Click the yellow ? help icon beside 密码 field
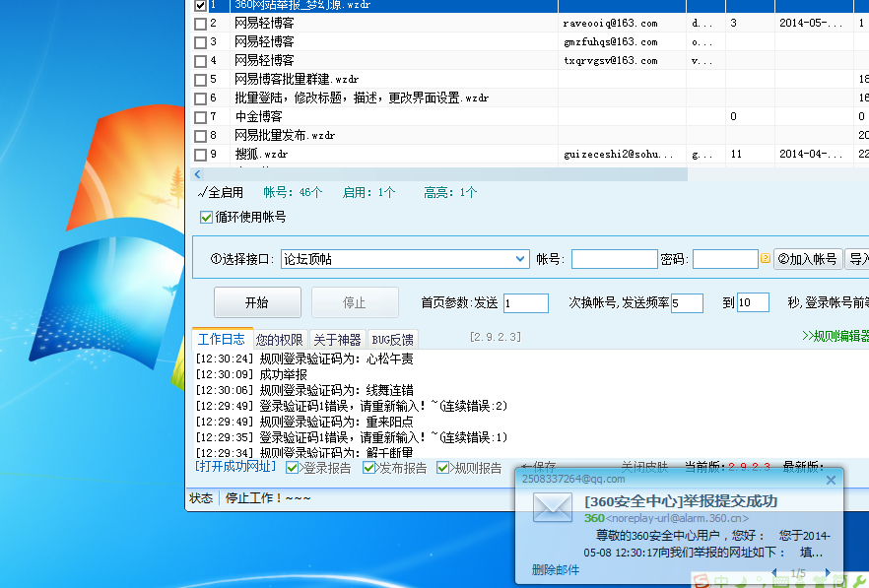The image size is (869, 588). [766, 258]
